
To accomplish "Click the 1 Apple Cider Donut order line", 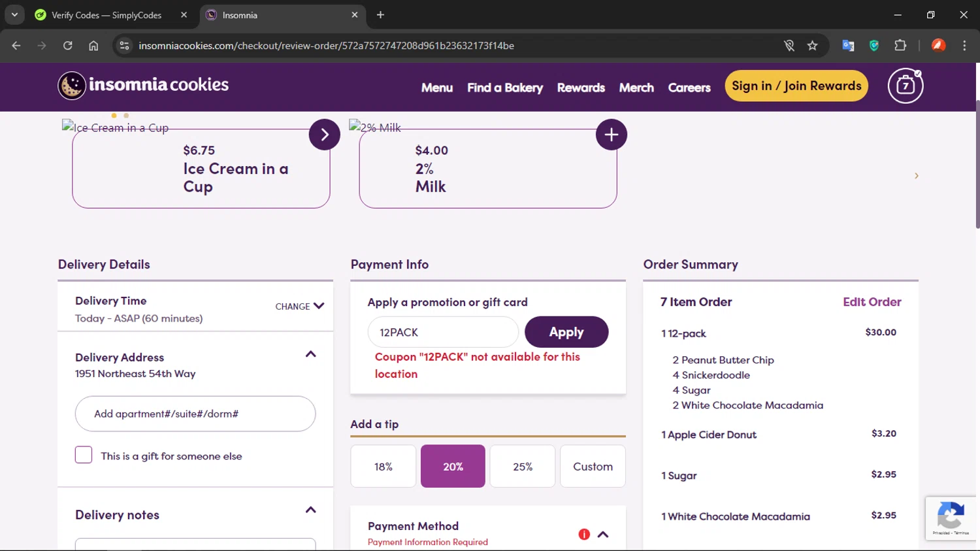I will tap(709, 435).
